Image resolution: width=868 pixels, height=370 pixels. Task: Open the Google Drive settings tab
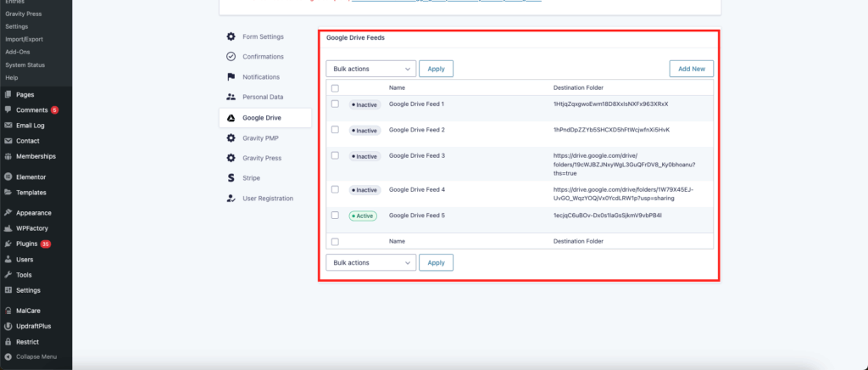[x=265, y=118]
